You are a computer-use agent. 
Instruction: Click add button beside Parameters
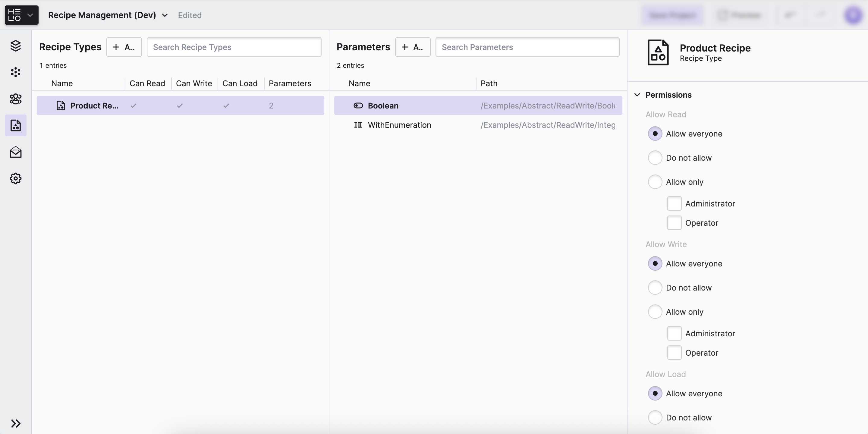coord(412,47)
